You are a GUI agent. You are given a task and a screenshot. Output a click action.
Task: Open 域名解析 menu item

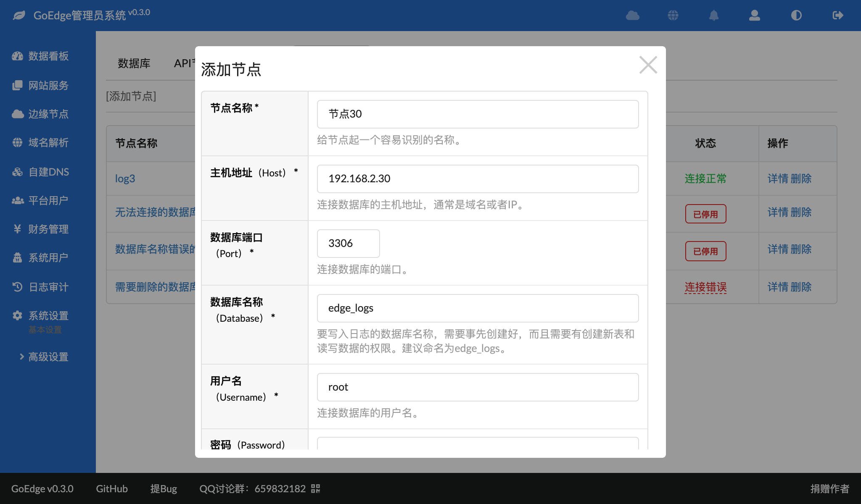(x=48, y=142)
